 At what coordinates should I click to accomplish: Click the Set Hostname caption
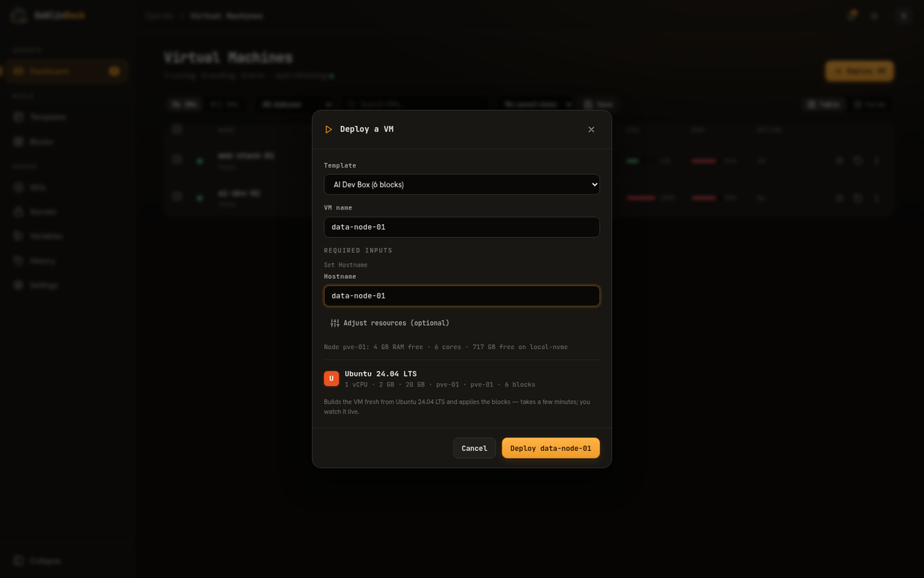[x=346, y=265]
